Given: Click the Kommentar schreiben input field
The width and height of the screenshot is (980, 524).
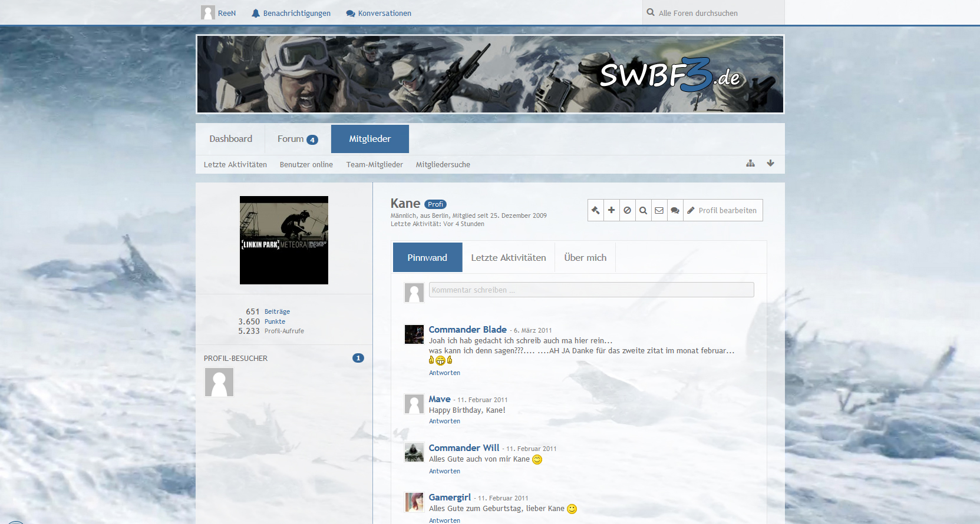Looking at the screenshot, I should tap(592, 290).
